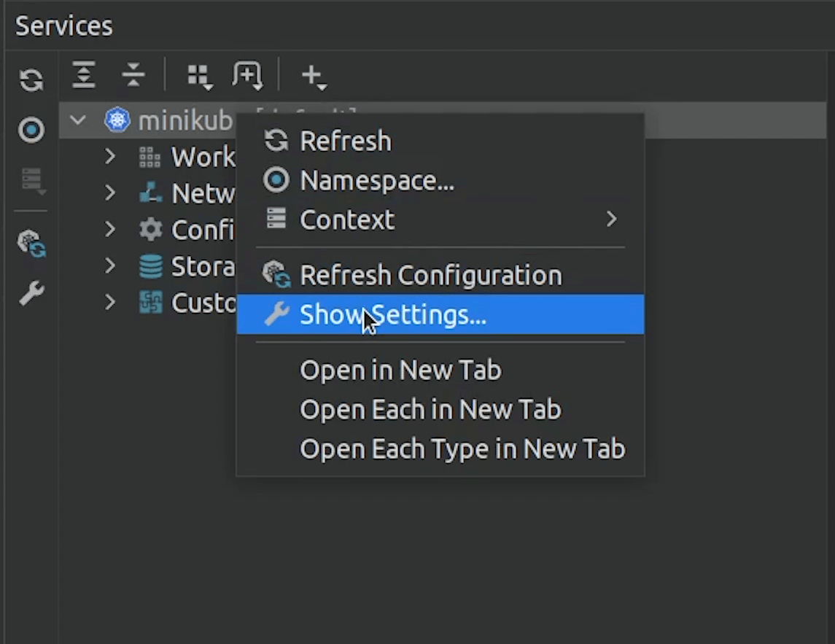
Task: Click the Open in New Tab toolbar icon
Action: (x=247, y=76)
